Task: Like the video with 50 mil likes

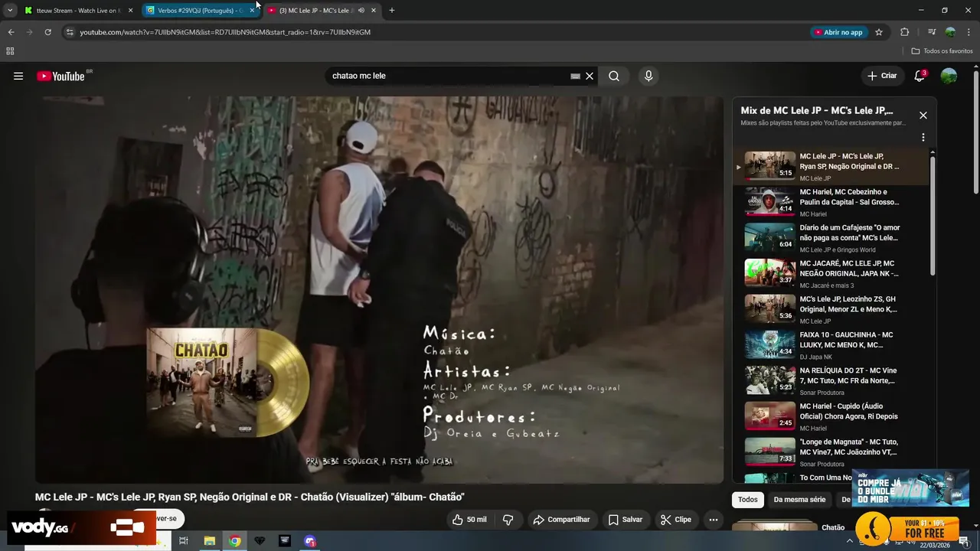Action: (x=469, y=520)
